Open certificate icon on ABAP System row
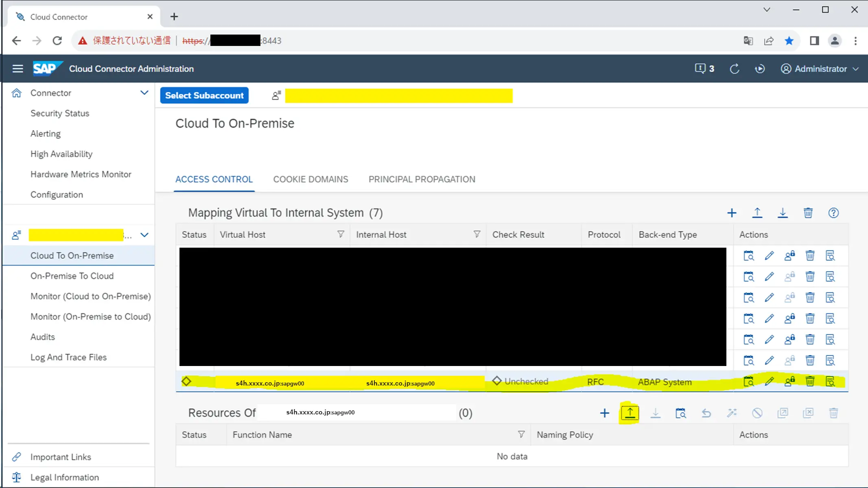868x488 pixels. pos(789,381)
